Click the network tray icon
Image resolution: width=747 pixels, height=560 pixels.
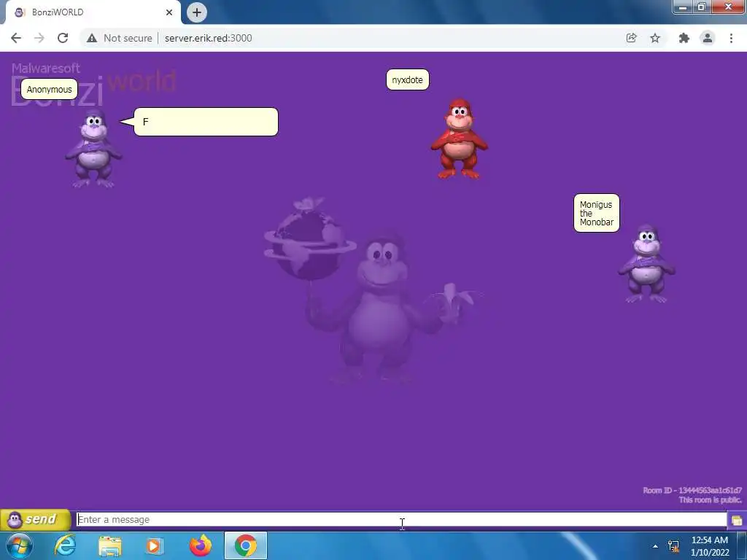673,546
